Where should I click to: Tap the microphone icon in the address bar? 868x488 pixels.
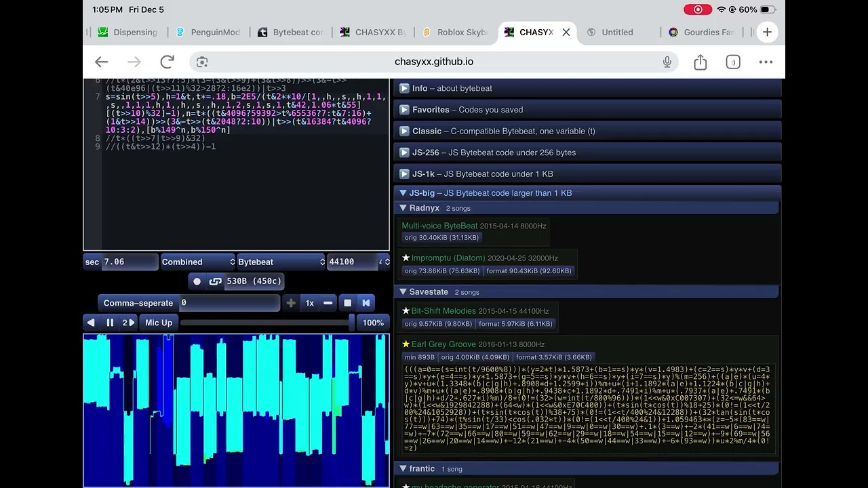click(x=667, y=62)
